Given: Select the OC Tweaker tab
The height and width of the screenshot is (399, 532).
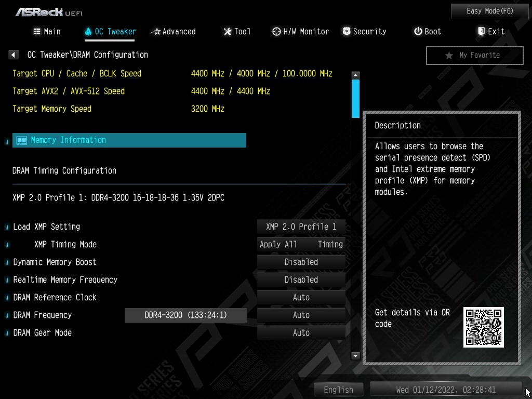Looking at the screenshot, I should 110,32.
